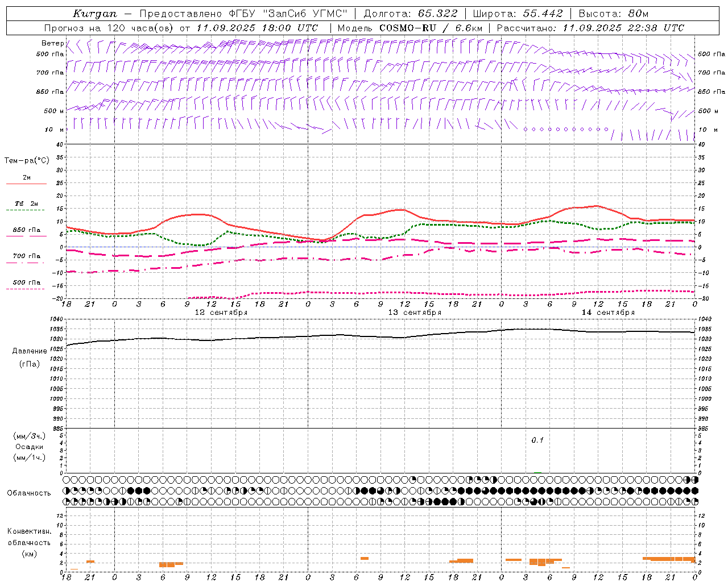This screenshot has width=728, height=582.
Task: Click the "(км)" unit under convective cloudiness
Action: coord(29,554)
